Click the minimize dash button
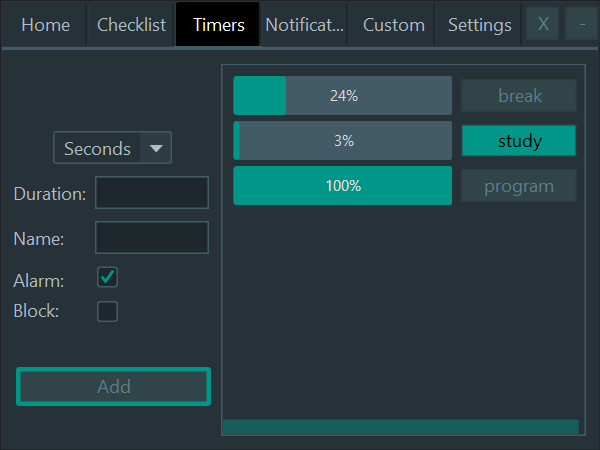The width and height of the screenshot is (600, 450). [582, 24]
